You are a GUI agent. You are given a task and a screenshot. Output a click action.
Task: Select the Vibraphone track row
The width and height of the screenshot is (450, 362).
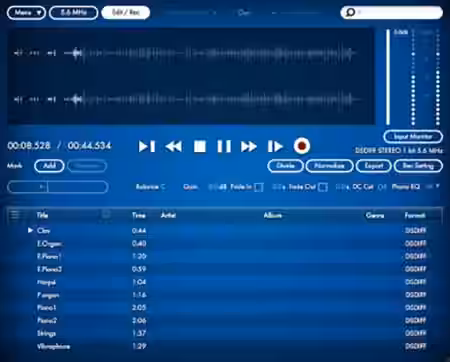(225, 346)
